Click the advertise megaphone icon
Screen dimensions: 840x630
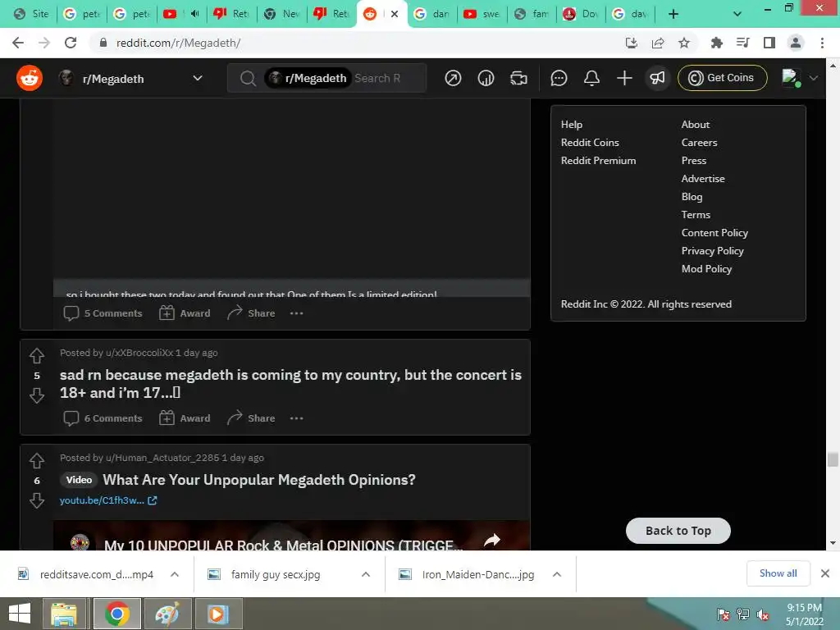657,78
